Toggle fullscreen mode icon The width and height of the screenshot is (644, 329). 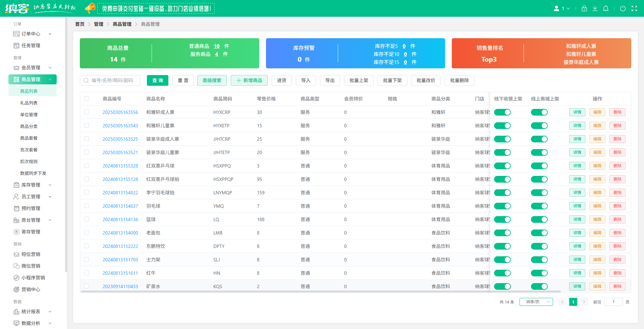coord(634,9)
